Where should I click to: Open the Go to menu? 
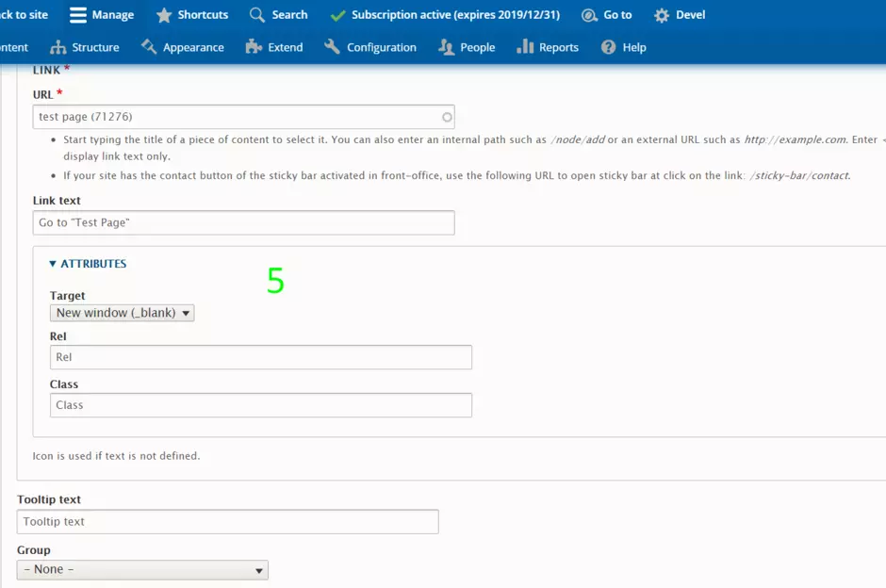coord(607,15)
